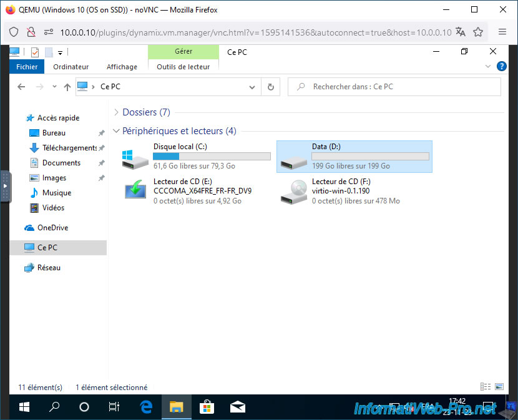The image size is (518, 420).
Task: Click the text 61,6 Go libres sur 79,3 Go
Action: pyautogui.click(x=194, y=166)
